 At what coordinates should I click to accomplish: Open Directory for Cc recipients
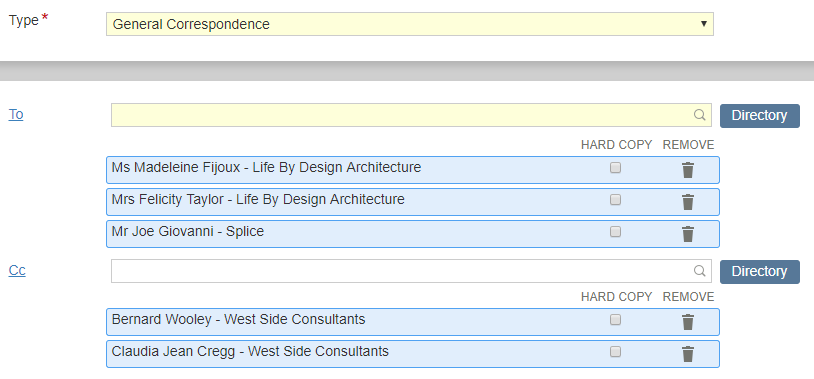[x=759, y=272]
